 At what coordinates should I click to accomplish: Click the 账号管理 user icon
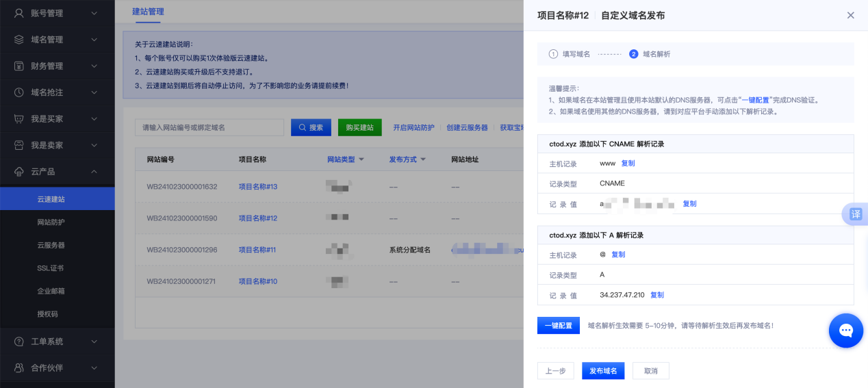click(x=19, y=13)
